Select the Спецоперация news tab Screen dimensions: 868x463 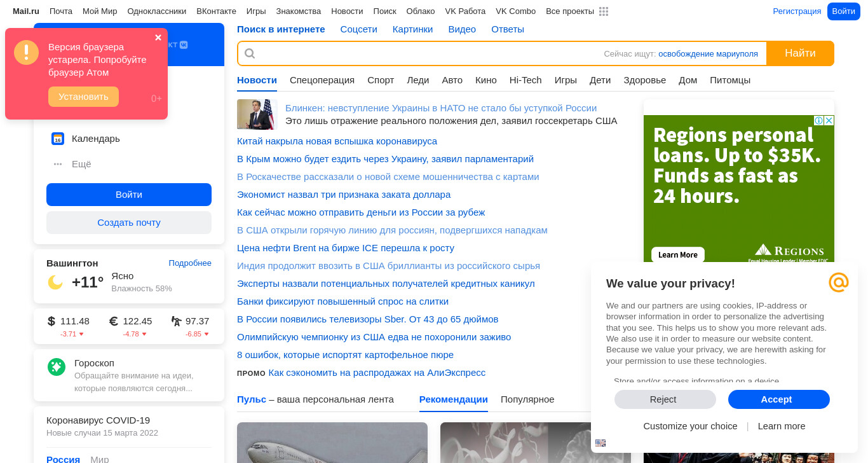[x=322, y=80]
